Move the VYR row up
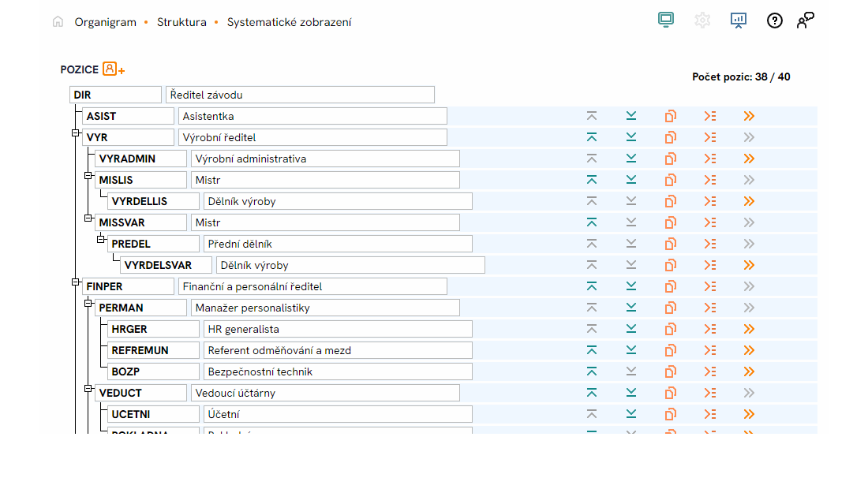 click(592, 137)
